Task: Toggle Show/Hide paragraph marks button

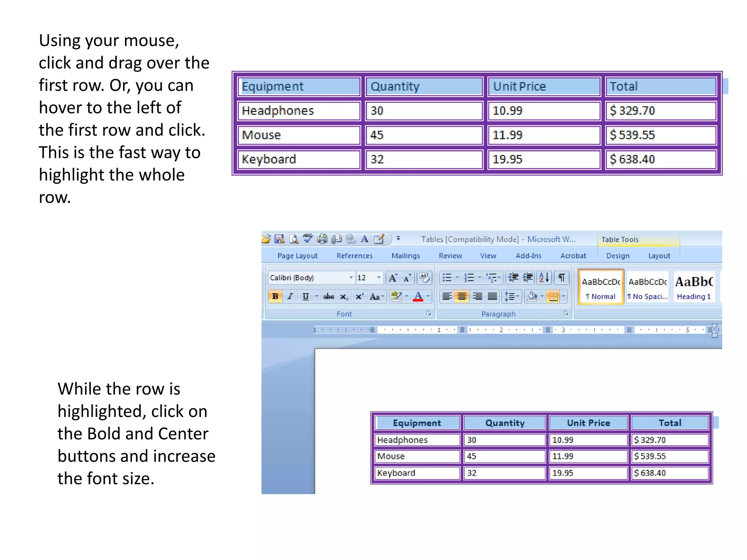Action: [x=562, y=278]
